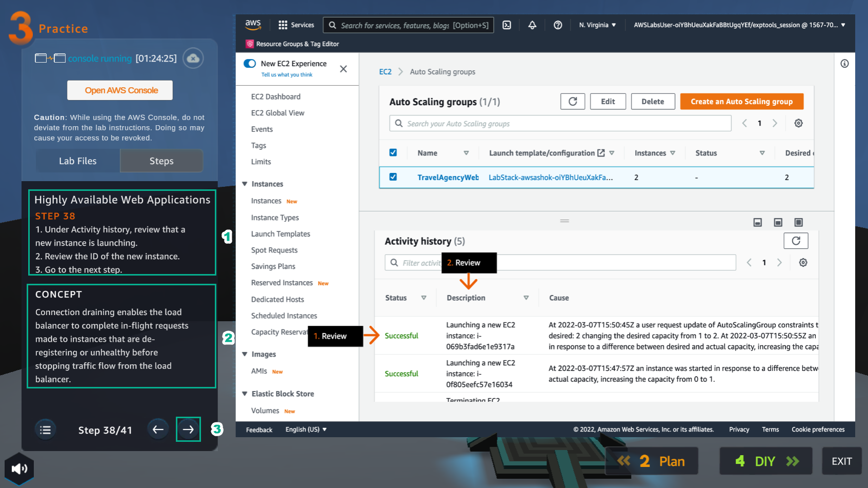Open the AWSLabsUser account dropdown
Image resolution: width=868 pixels, height=488 pixels.
coord(739,25)
